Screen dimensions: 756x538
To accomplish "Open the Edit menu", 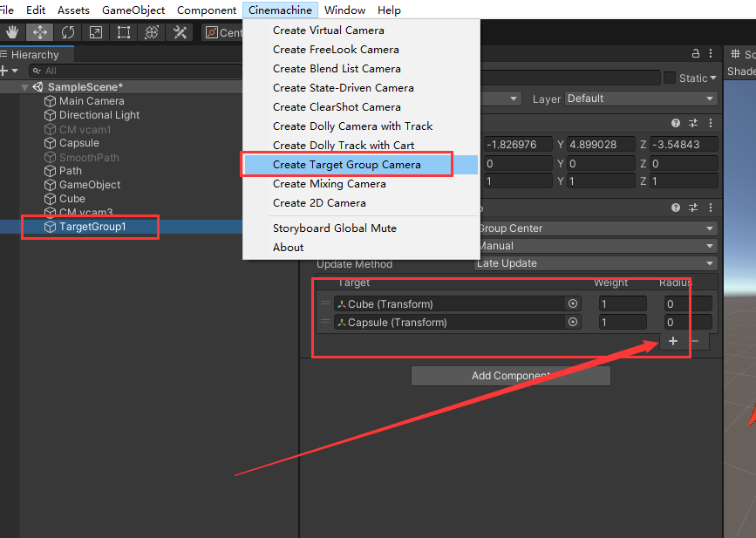I will tap(36, 10).
